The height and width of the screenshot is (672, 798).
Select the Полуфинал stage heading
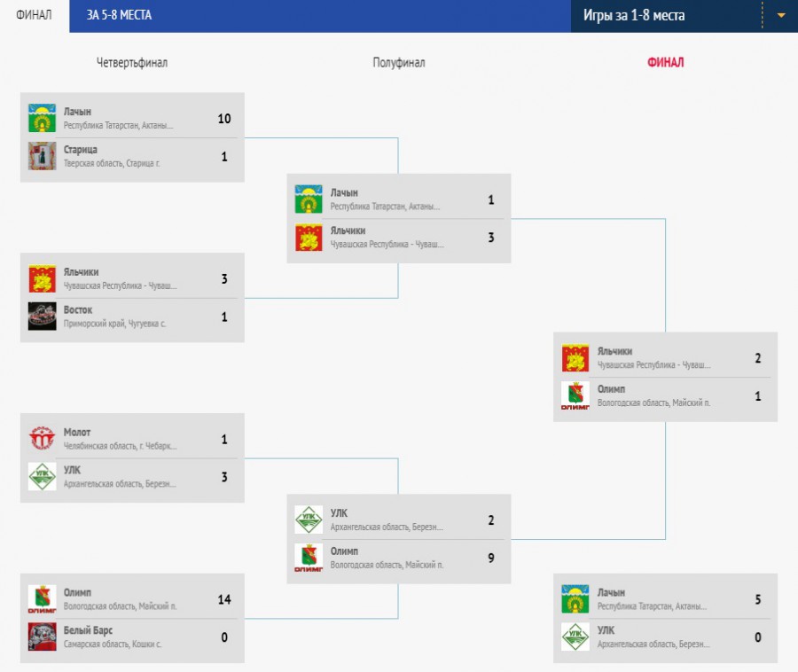click(398, 63)
